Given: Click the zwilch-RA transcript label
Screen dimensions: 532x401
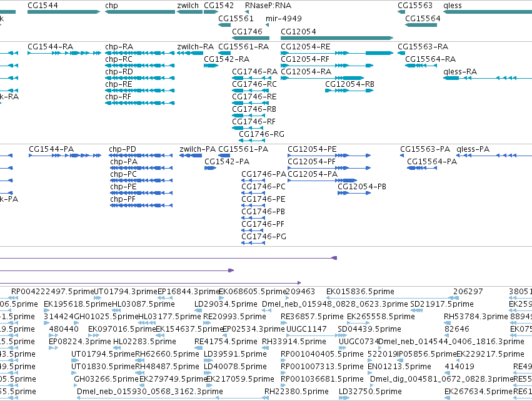Looking at the screenshot, I should pyautogui.click(x=196, y=46).
